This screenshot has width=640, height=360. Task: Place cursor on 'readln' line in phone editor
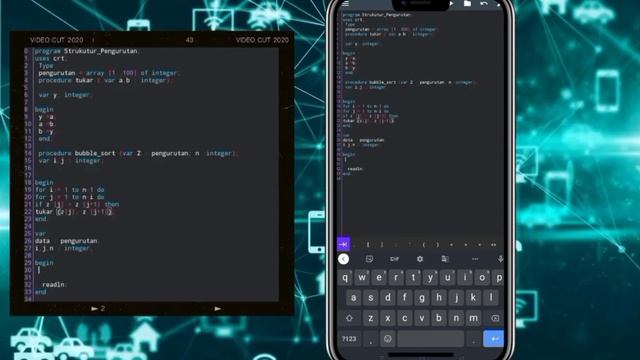(x=355, y=169)
